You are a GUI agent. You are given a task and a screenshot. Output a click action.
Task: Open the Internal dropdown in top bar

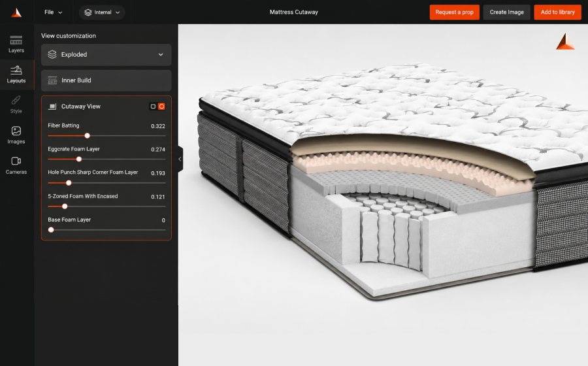(102, 12)
